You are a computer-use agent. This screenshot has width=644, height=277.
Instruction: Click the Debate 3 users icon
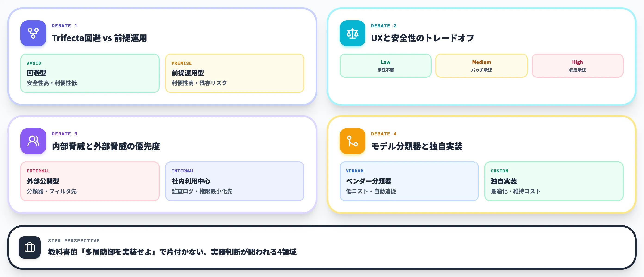33,141
